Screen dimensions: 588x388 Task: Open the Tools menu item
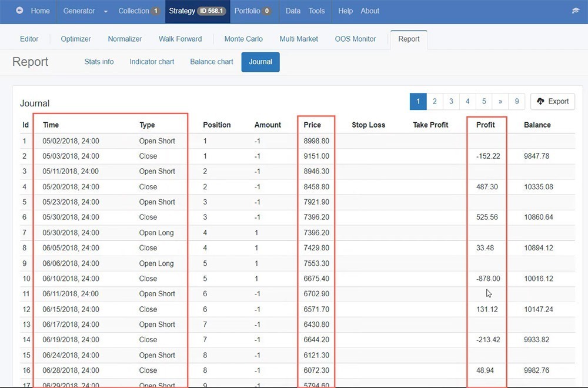316,11
